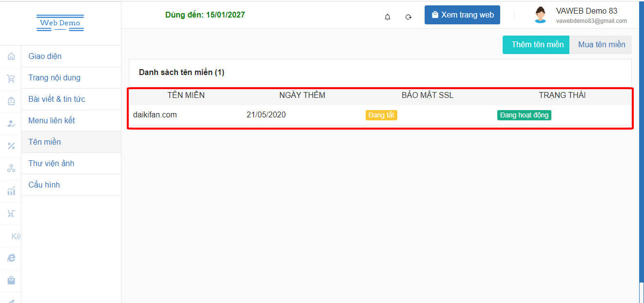Open Thư viện ảnh menu item
Image resolution: width=644 pixels, height=303 pixels.
click(51, 163)
